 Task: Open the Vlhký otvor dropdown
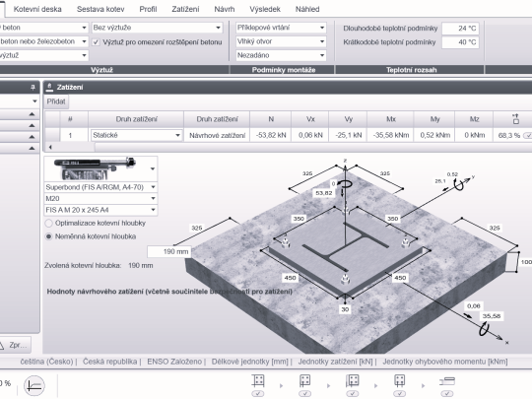click(281, 41)
